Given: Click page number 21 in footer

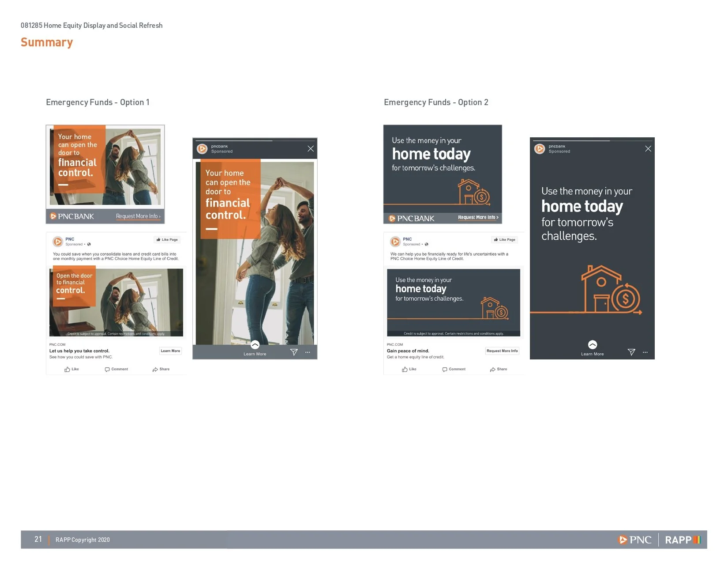Looking at the screenshot, I should [x=38, y=539].
